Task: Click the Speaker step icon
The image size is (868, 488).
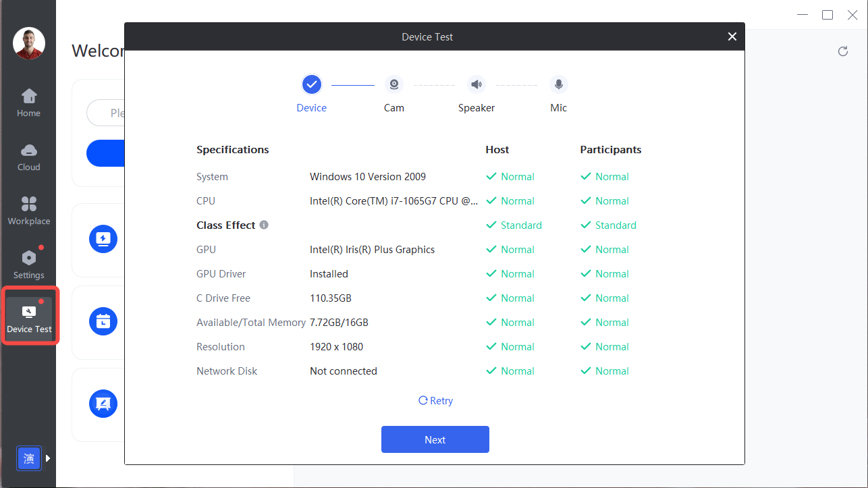Action: click(x=477, y=85)
